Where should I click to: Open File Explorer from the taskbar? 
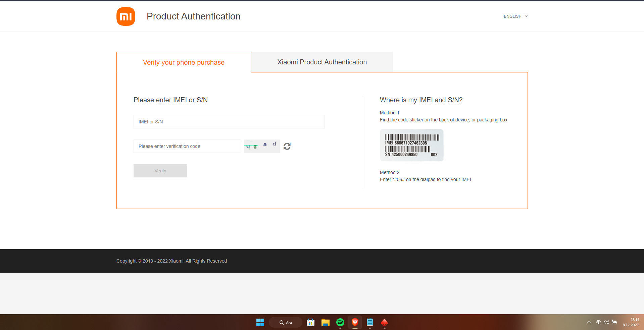tap(326, 323)
